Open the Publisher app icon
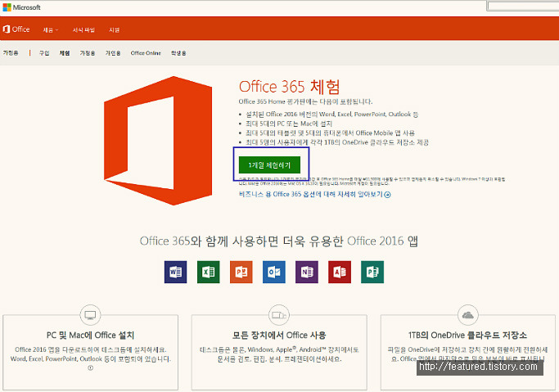 [372, 272]
